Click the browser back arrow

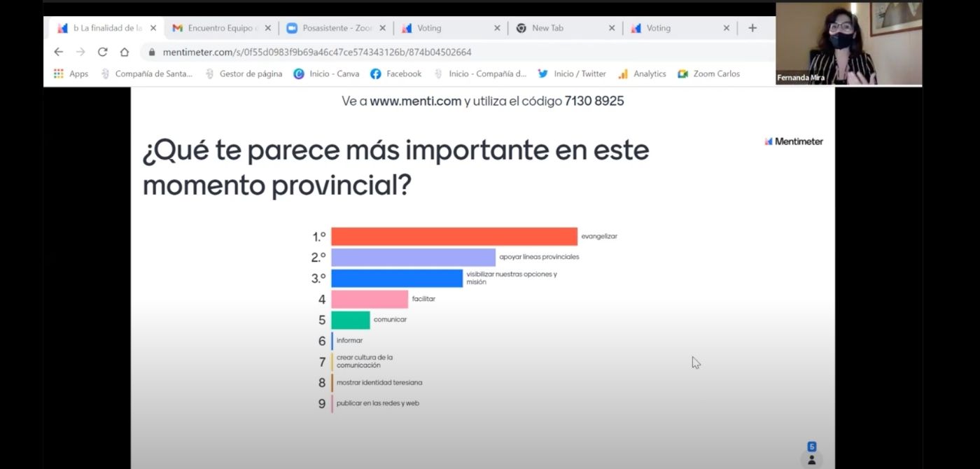[59, 52]
